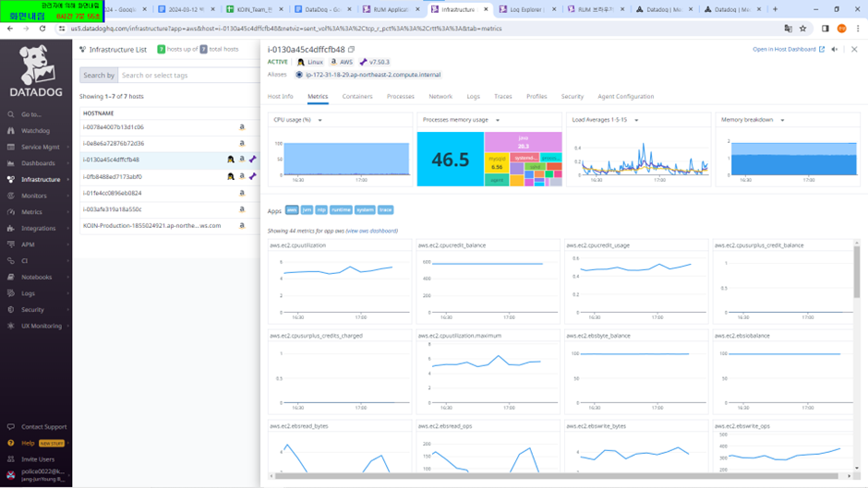This screenshot has height=488, width=868.
Task: Open Monitors section icon
Action: [10, 196]
